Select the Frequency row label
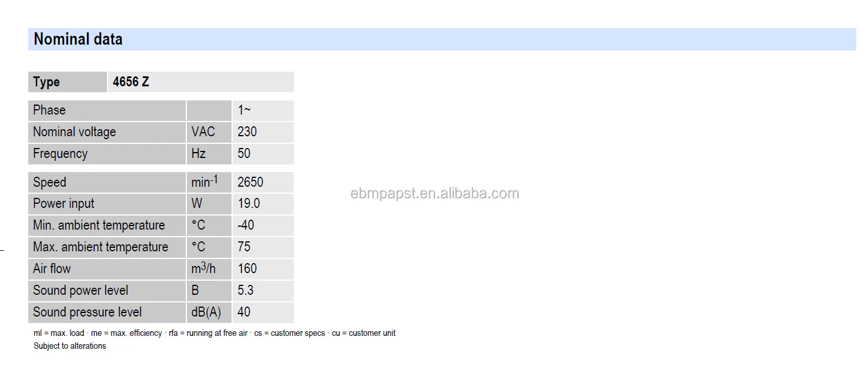The width and height of the screenshot is (868, 387). pos(61,154)
